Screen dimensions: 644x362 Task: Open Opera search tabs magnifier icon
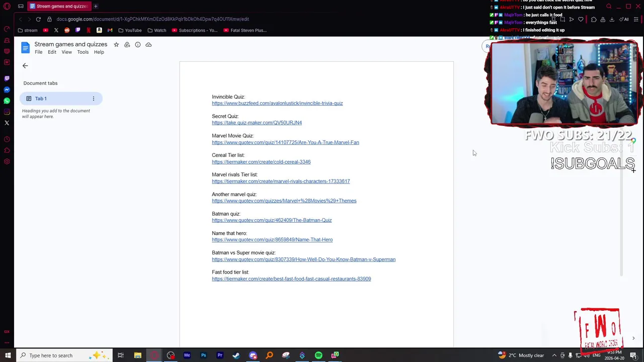609,7
